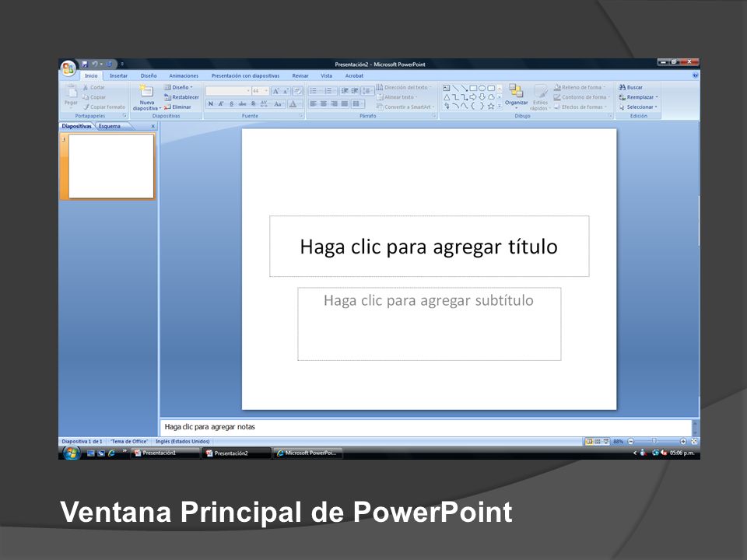Click Seleccionar in Edición group
This screenshot has width=747, height=560.
tap(637, 107)
